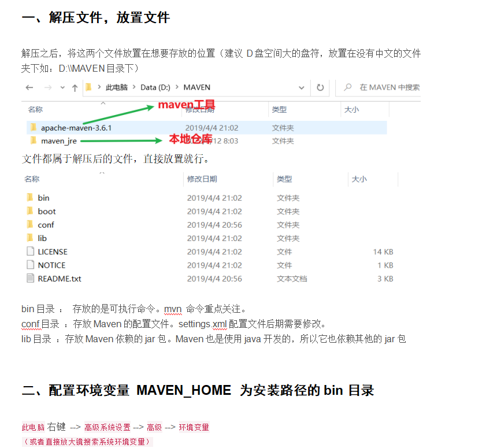The width and height of the screenshot is (501, 448).
Task: Select the apache-maven-3.6.1 folder
Action: (76, 128)
